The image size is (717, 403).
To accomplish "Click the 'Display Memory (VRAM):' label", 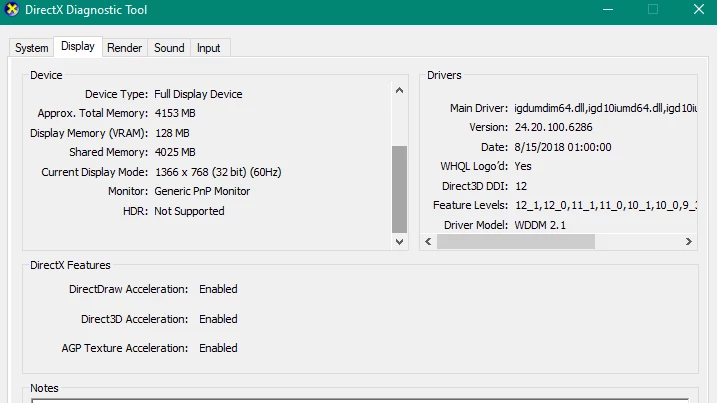I will click(89, 133).
